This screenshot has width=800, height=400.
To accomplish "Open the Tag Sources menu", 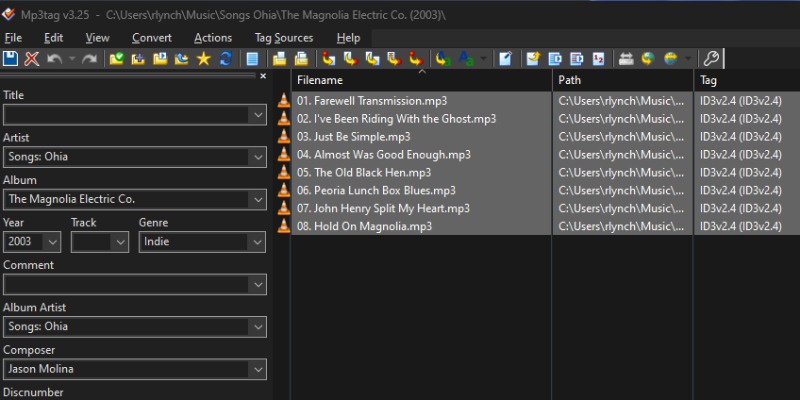I will tap(284, 38).
